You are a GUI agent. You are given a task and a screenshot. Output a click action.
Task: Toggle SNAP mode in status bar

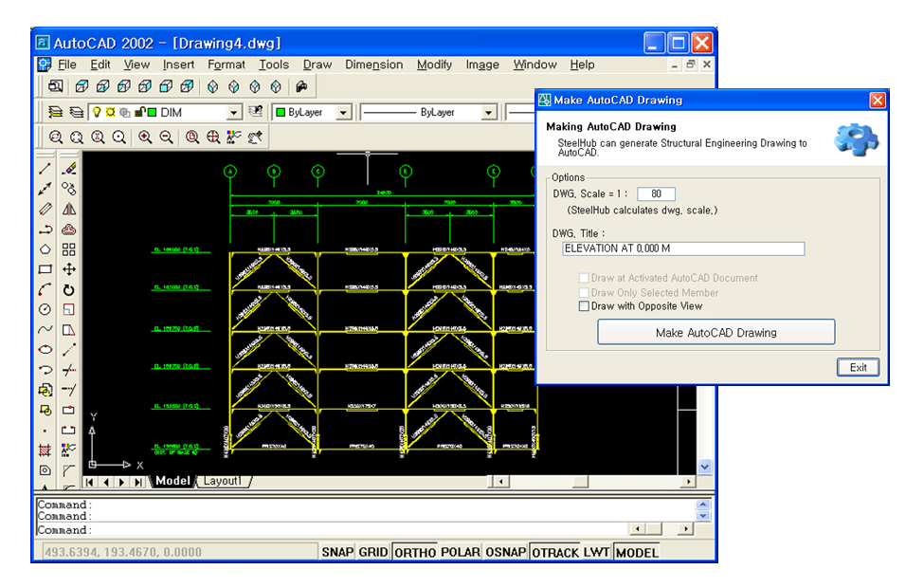tap(337, 552)
